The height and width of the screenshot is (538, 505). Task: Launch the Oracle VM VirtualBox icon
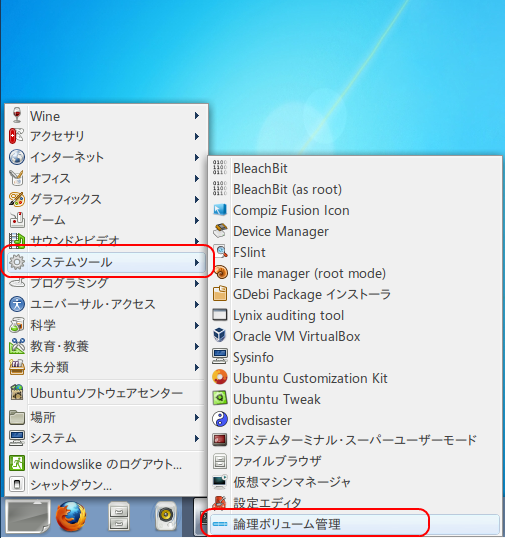[x=220, y=336]
